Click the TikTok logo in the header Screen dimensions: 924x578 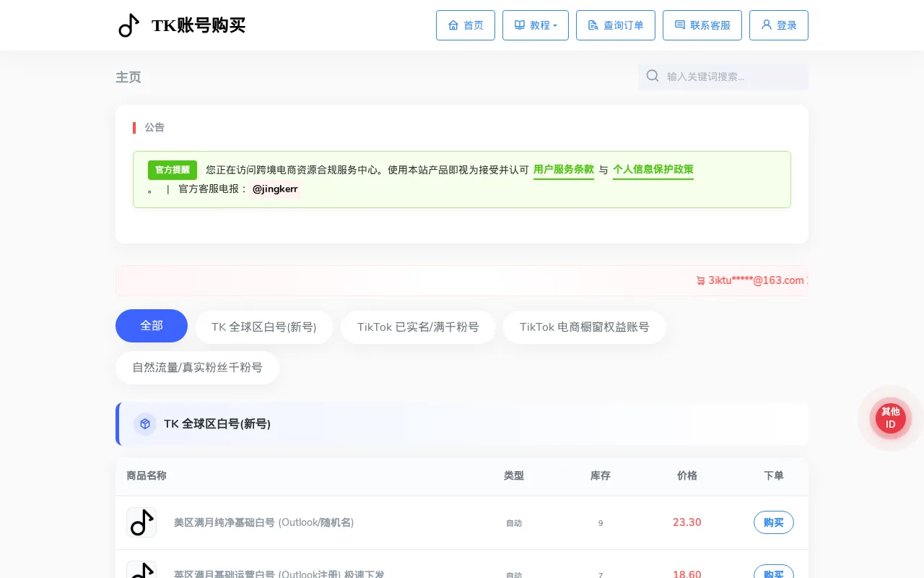tap(128, 25)
